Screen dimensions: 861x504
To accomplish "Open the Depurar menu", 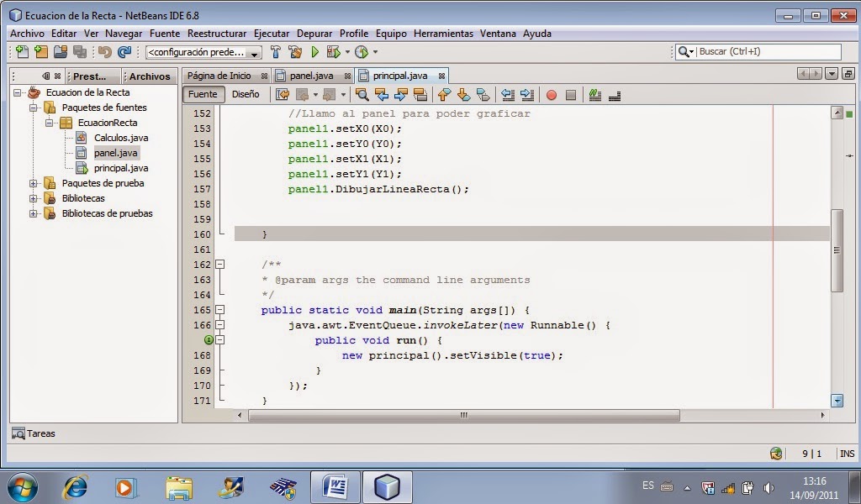I will pyautogui.click(x=314, y=34).
